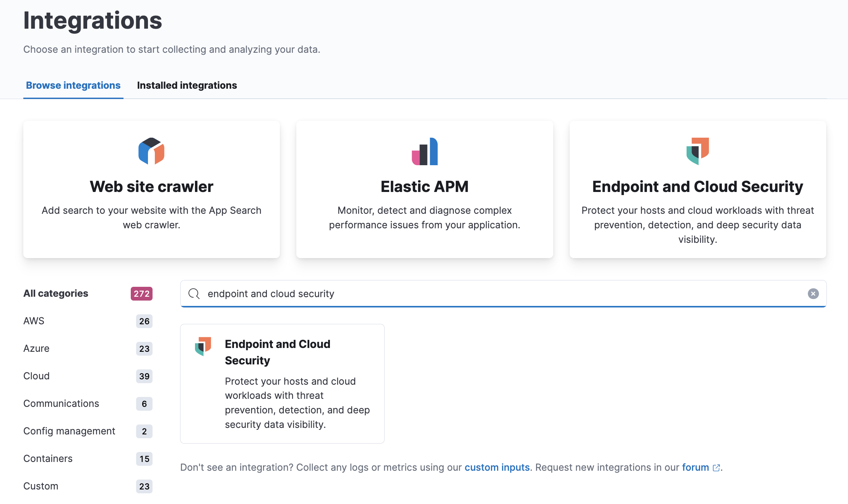Click the shield icon on the search result card
Viewport: 848px width, 504px height.
click(203, 346)
